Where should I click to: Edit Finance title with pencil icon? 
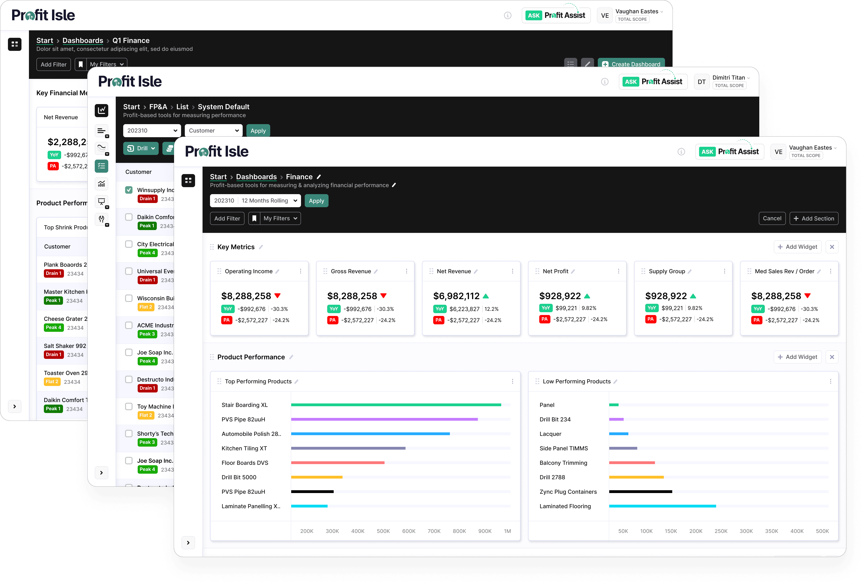(x=319, y=177)
